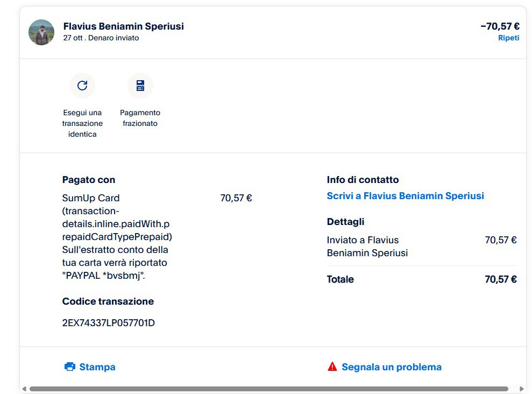The image size is (532, 394).
Task: Select Segnala un problema link
Action: [x=391, y=367]
